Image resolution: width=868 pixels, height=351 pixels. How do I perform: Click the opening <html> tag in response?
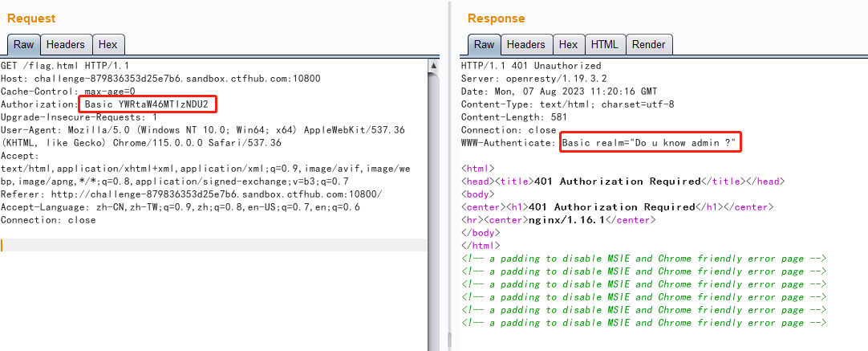(478, 169)
